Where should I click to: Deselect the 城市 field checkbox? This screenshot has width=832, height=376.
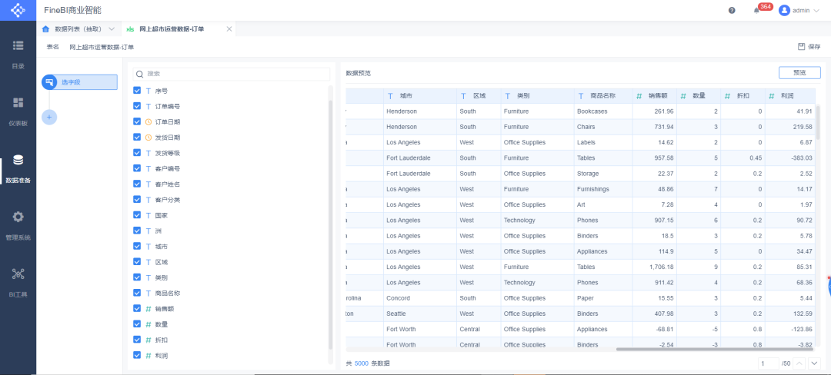pos(137,246)
